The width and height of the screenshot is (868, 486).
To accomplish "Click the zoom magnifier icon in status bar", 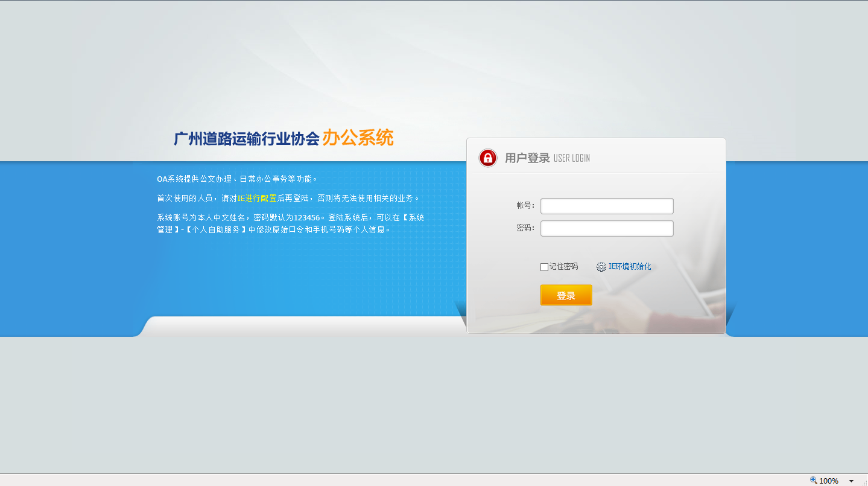I will (813, 481).
